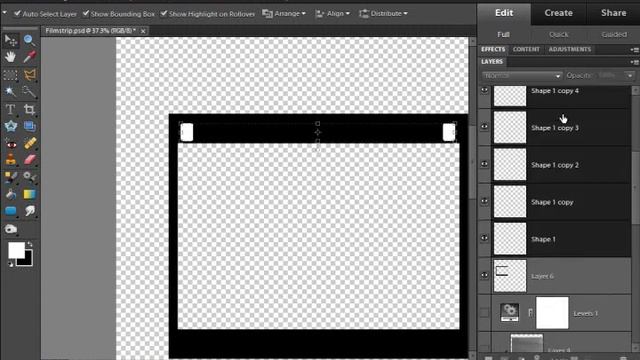Screen dimensions: 640x360
Task: Select the Layer 6 thumbnail
Action: (510, 276)
